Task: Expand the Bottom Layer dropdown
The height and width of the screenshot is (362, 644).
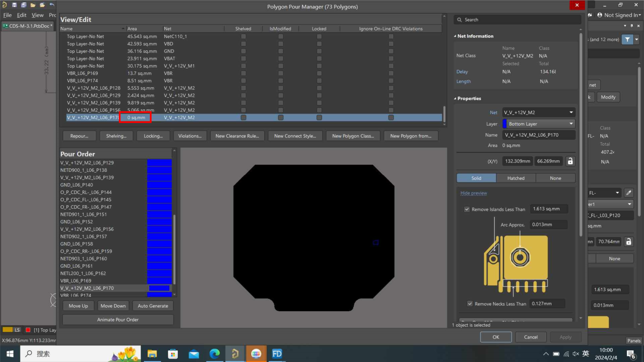Action: [x=571, y=124]
